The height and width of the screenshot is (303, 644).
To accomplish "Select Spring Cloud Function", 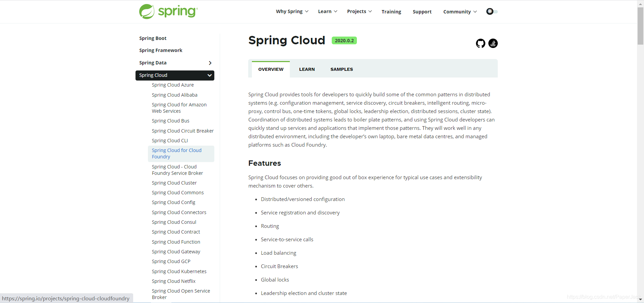I will coord(176,242).
